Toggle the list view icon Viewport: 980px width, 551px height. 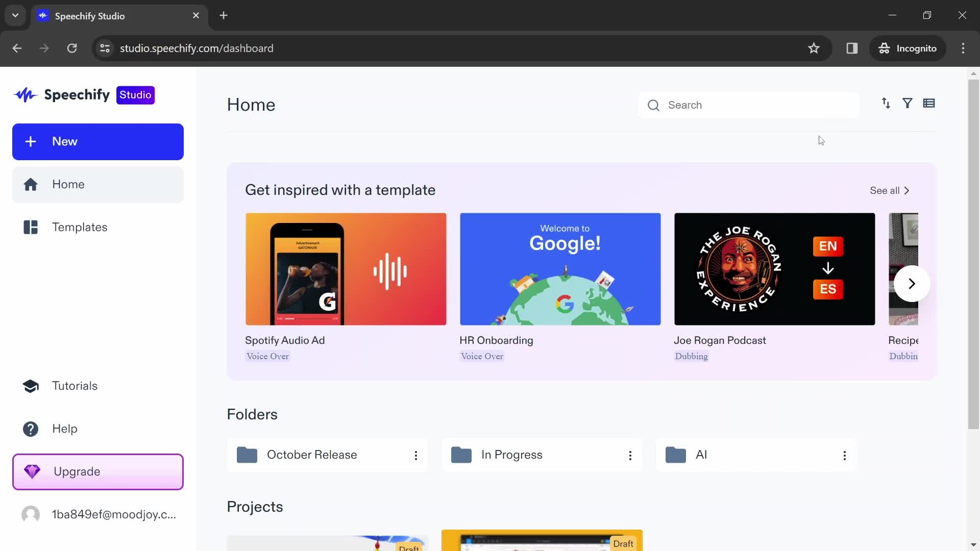pyautogui.click(x=929, y=103)
